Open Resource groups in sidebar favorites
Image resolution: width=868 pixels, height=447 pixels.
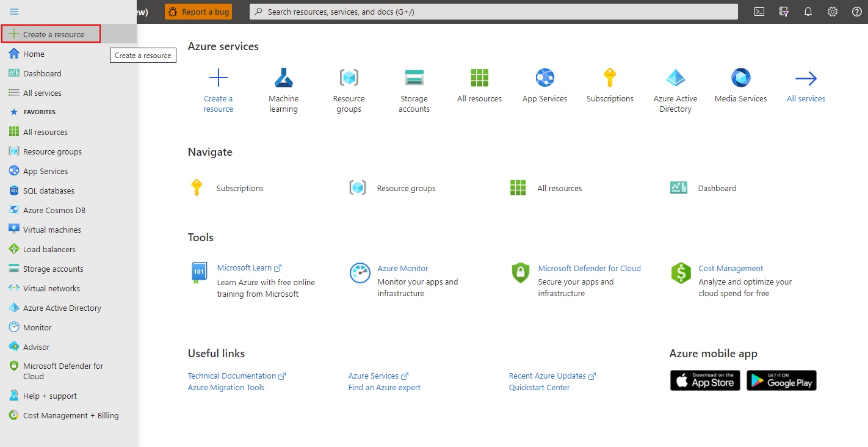[68, 151]
